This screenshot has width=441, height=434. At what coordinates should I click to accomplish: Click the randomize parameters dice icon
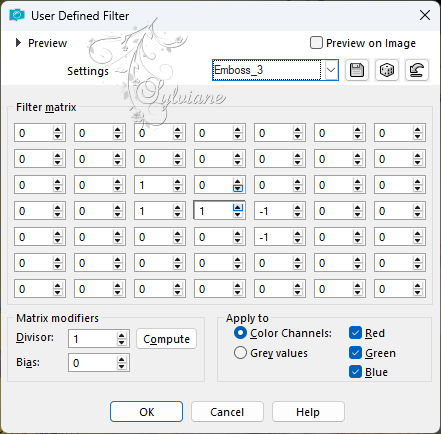[x=387, y=70]
